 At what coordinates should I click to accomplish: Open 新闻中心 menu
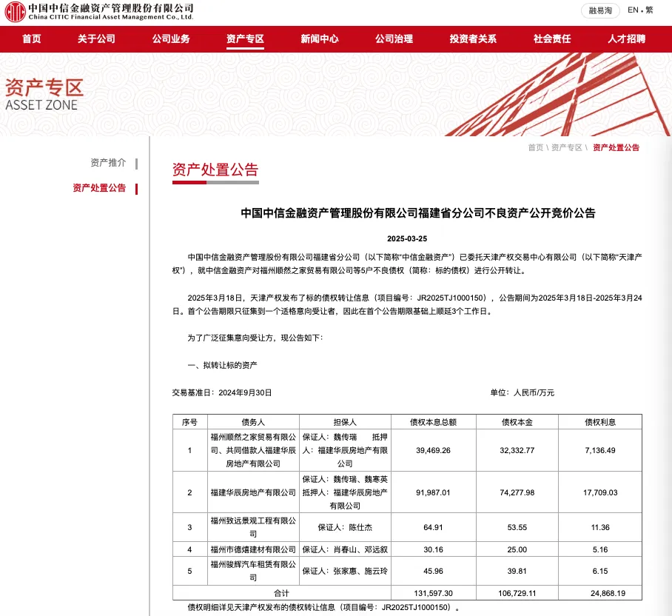319,39
